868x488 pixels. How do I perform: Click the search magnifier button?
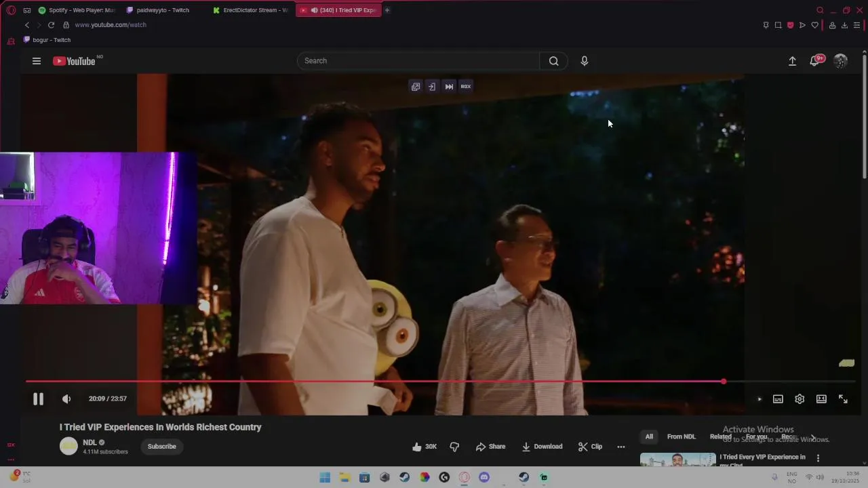[x=554, y=61]
